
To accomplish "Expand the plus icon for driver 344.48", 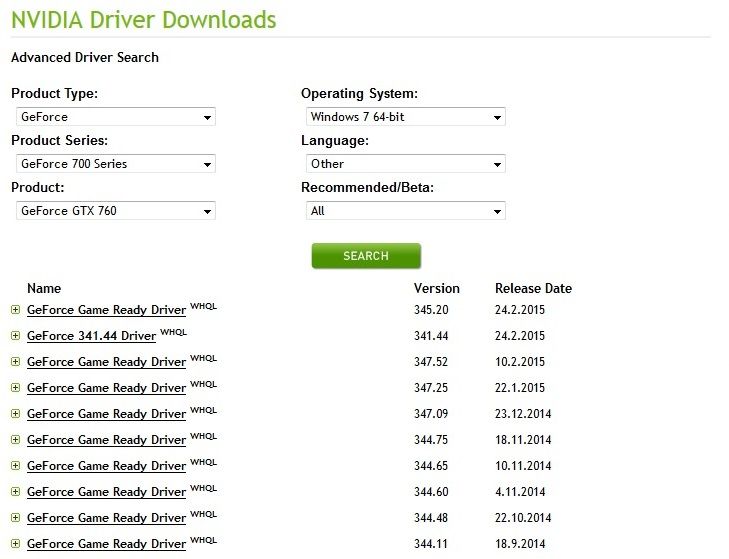I will point(16,518).
